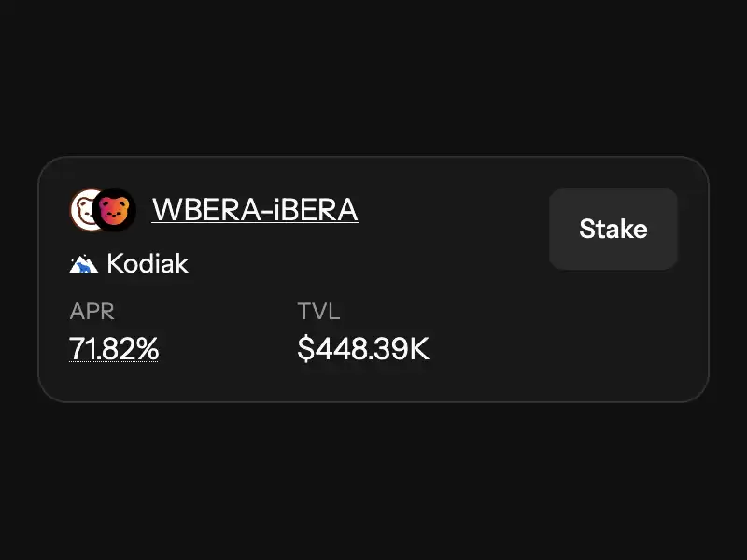Click the 71.82% APR value
Viewport: 747px width, 560px height.
coord(114,348)
